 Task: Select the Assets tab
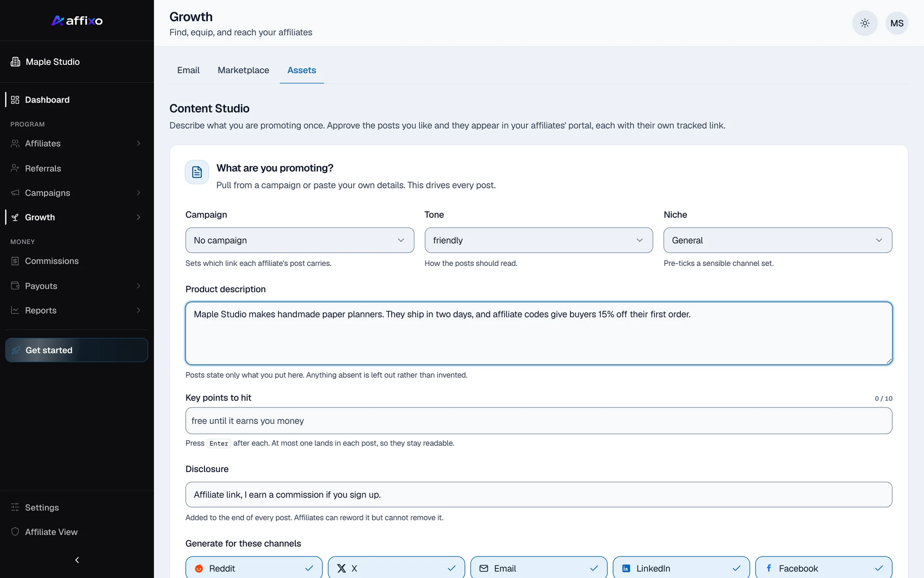coord(302,70)
